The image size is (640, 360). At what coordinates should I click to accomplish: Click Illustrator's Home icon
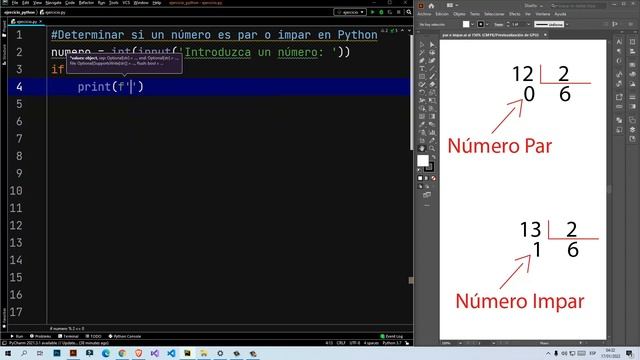(x=431, y=6)
